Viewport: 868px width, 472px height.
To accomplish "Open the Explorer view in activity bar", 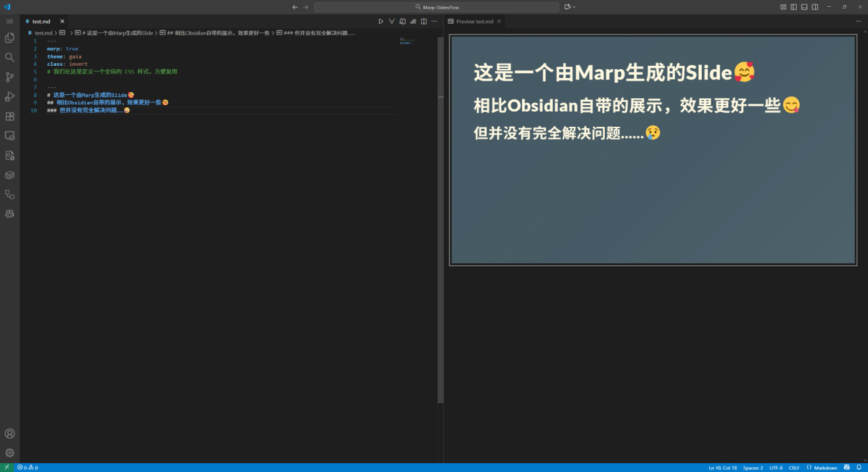I will (x=9, y=38).
